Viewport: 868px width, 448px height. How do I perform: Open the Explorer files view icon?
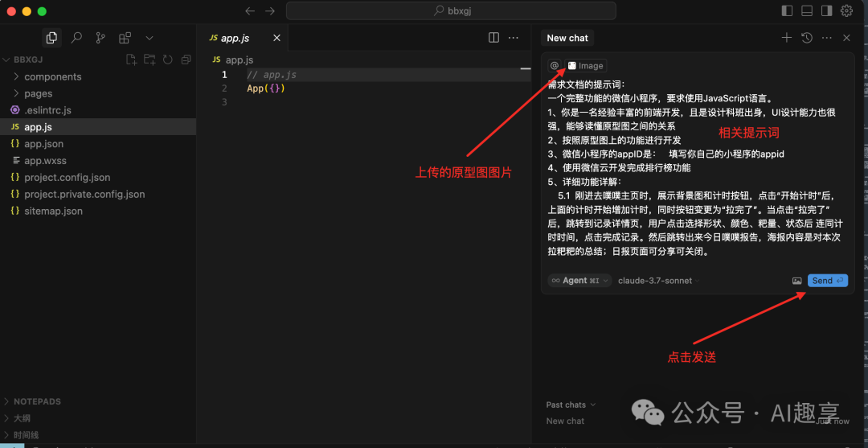51,38
